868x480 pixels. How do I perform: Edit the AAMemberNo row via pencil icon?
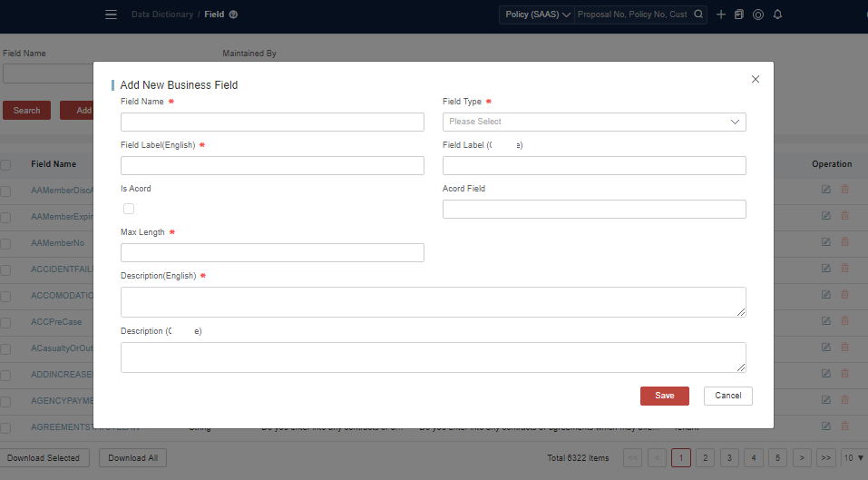coord(826,242)
